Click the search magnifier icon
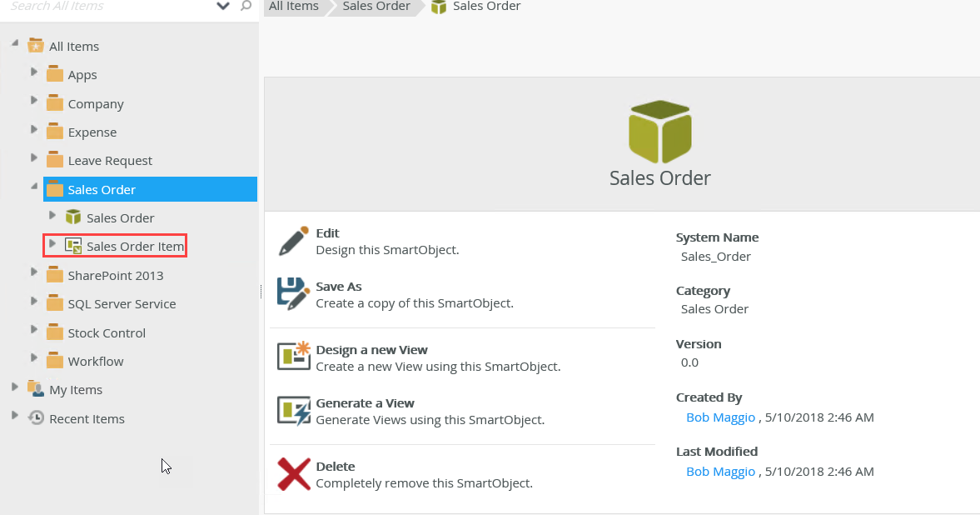Image resolution: width=980 pixels, height=515 pixels. [x=246, y=6]
